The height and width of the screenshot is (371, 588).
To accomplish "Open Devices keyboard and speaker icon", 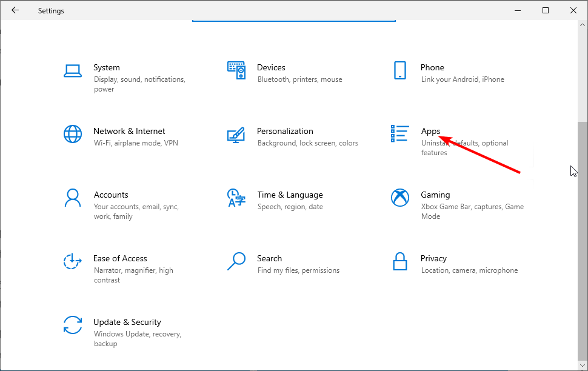I will [x=236, y=70].
